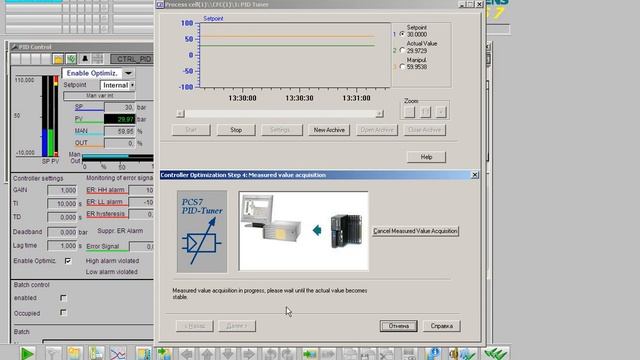Click the PV display showing 29.97

120,119
